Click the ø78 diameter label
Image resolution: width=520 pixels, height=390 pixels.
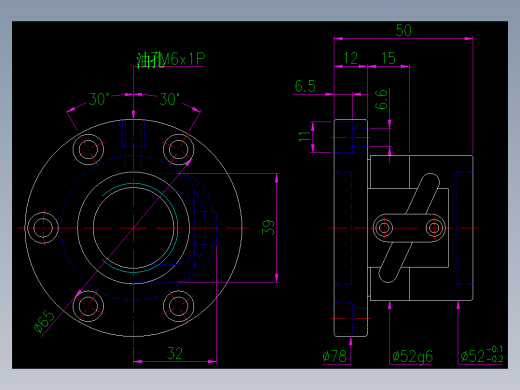pos(335,356)
